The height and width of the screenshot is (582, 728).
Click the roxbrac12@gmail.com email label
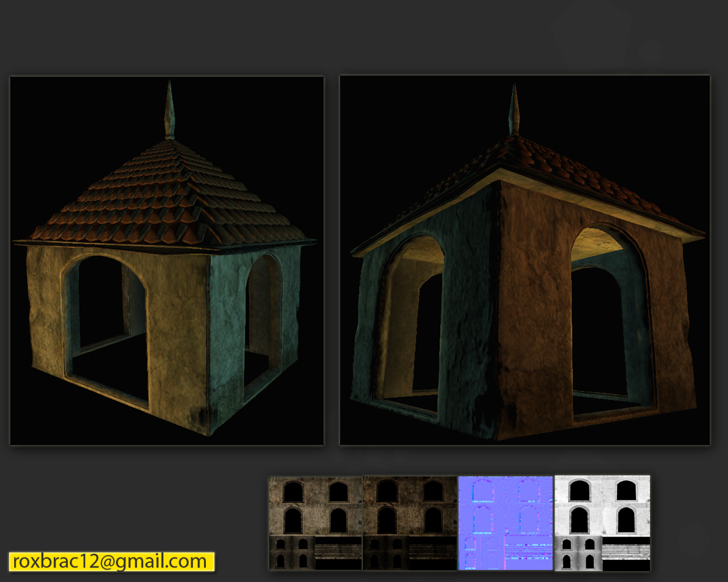pyautogui.click(x=111, y=562)
